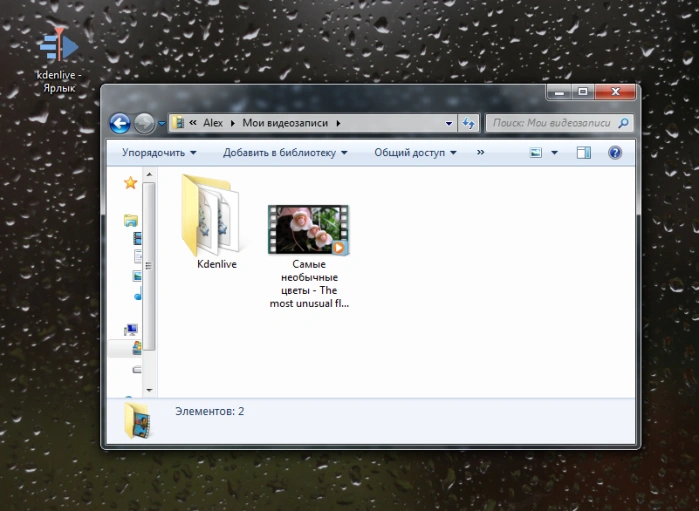Toggle the preview pane button
Screen dimensions: 699x511
tap(584, 153)
